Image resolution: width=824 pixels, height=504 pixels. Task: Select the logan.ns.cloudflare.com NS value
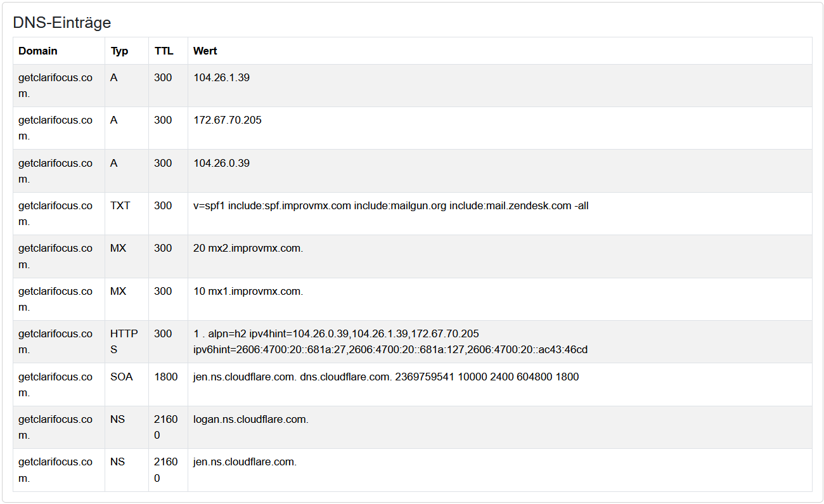click(250, 419)
